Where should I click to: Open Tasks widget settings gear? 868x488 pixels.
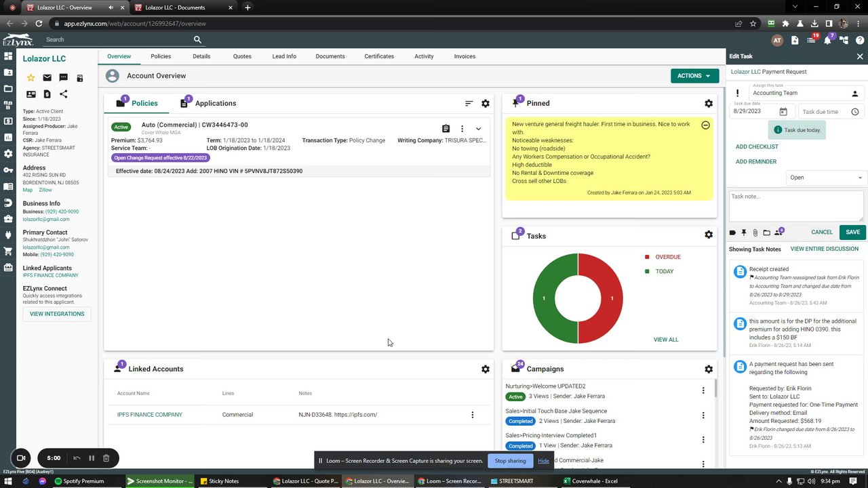[x=709, y=235]
